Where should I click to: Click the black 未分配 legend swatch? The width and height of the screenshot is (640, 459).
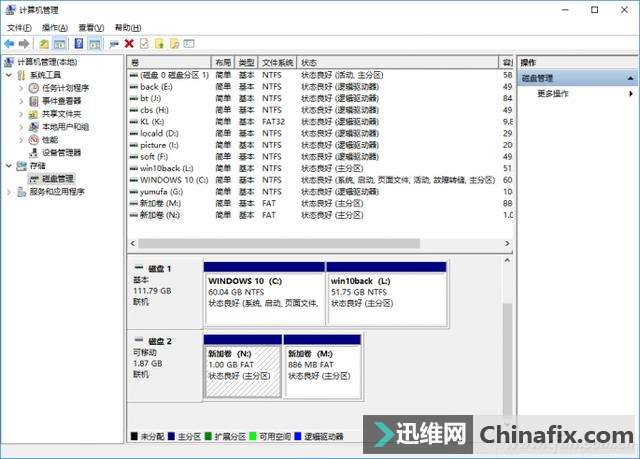point(134,436)
